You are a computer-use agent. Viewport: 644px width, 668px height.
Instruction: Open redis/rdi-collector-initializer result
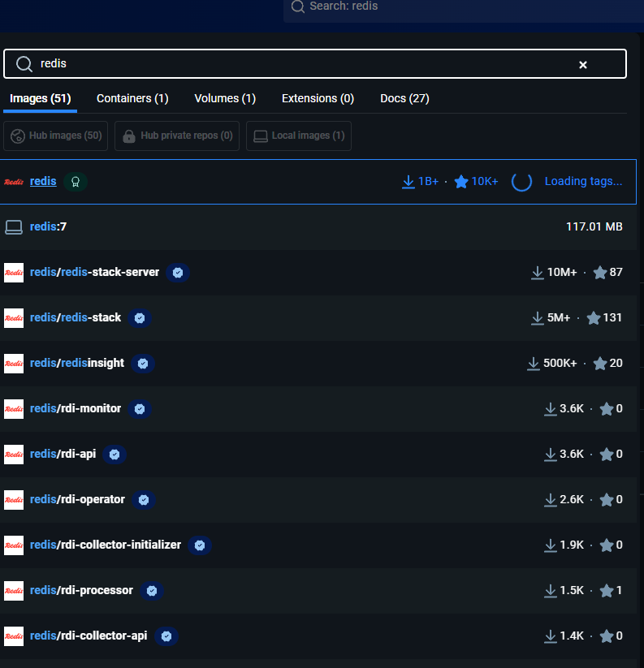pos(106,545)
